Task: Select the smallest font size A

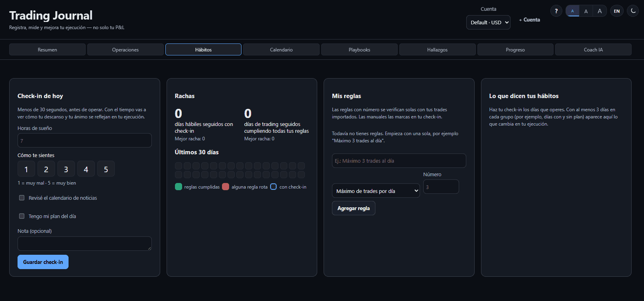Action: [572, 11]
